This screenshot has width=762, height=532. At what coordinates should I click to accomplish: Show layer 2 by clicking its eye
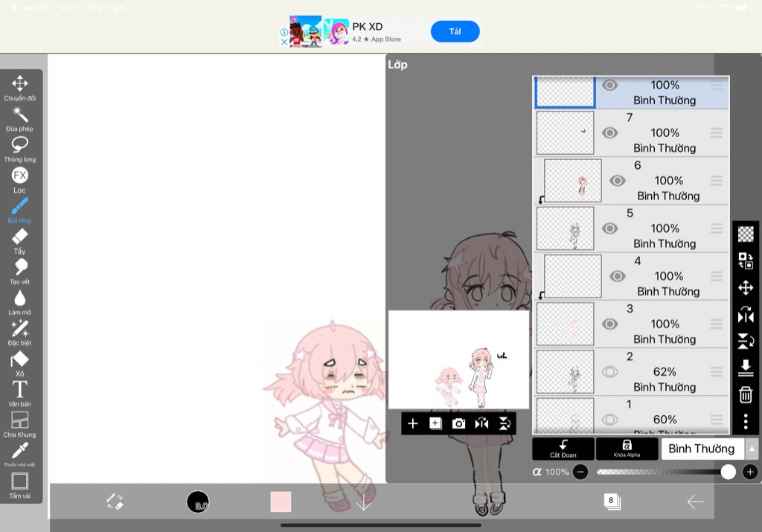click(610, 372)
